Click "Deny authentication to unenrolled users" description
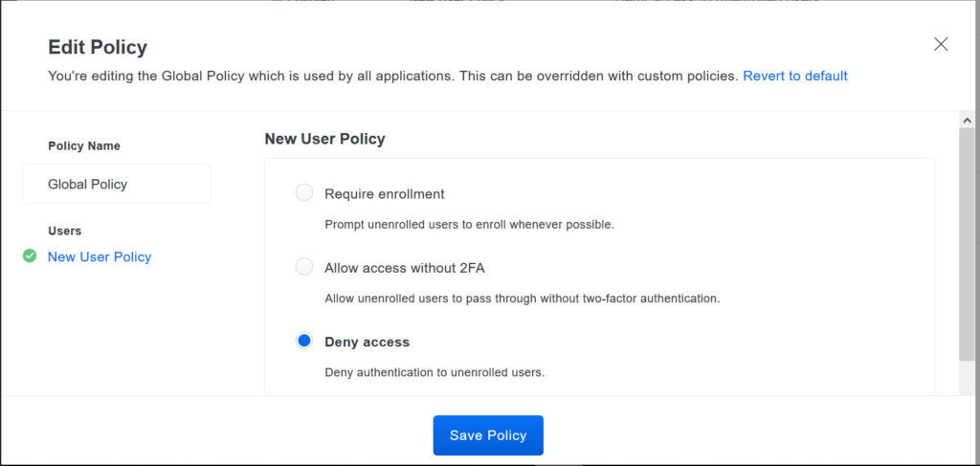980x466 pixels. coord(435,373)
